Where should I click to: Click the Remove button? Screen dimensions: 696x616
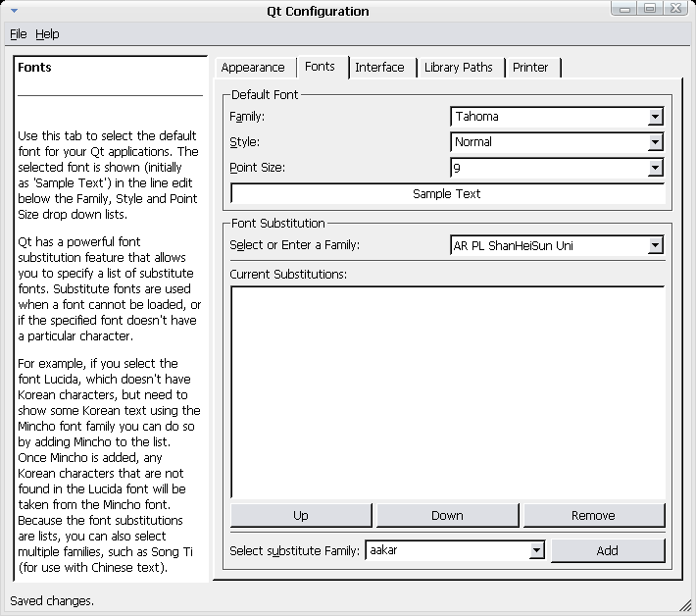point(594,516)
